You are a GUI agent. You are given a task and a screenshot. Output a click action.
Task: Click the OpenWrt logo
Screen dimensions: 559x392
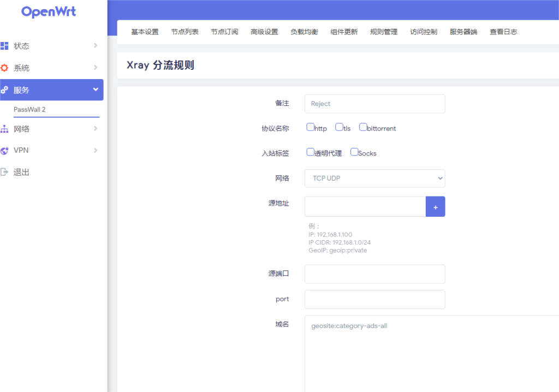pyautogui.click(x=49, y=11)
